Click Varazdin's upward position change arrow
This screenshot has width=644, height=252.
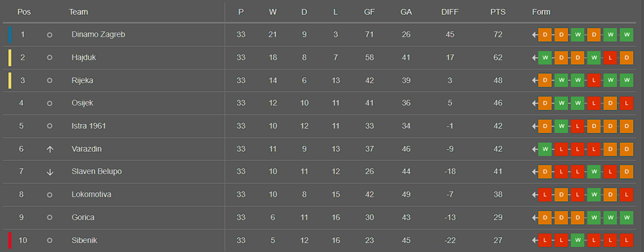click(x=50, y=149)
